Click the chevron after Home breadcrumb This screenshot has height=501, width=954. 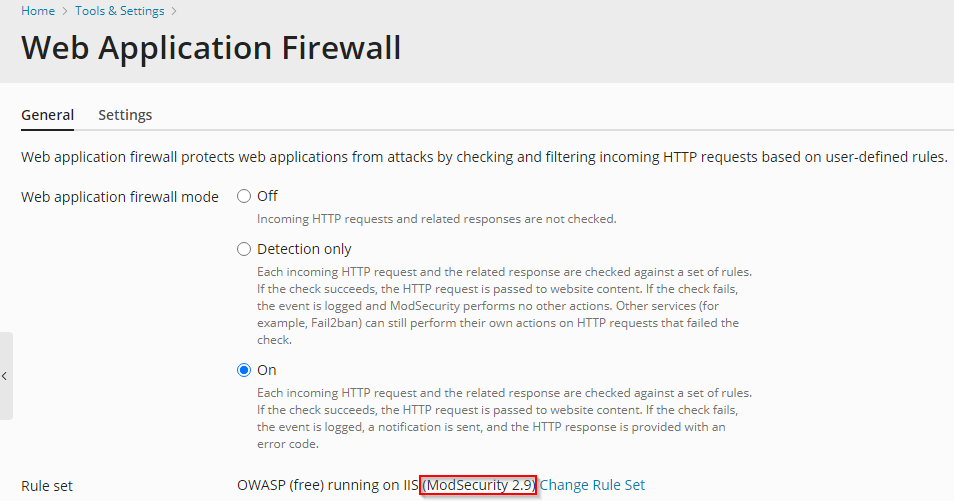pos(65,11)
